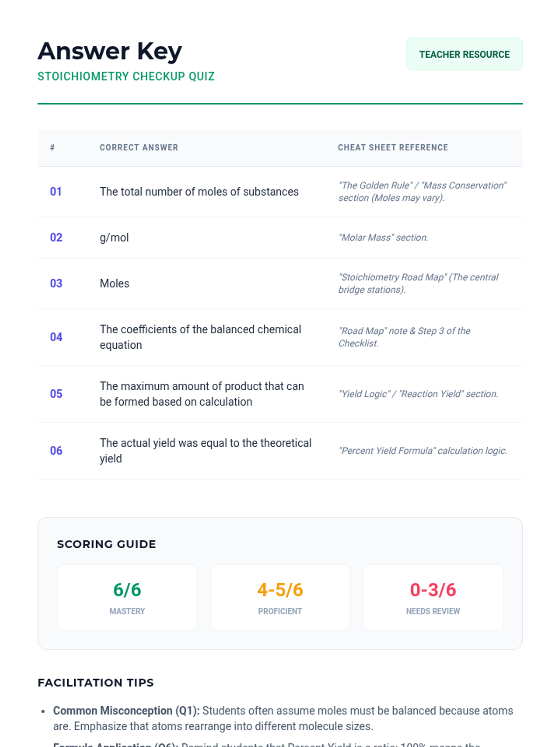
Task: Click the Percent Yield Formula reference
Action: click(x=422, y=451)
